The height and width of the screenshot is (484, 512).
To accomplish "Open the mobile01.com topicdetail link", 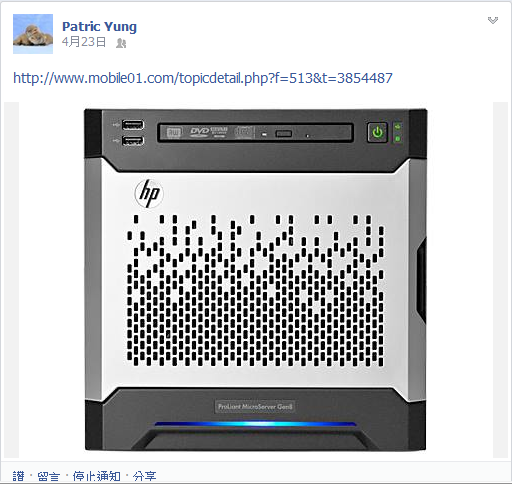I will (203, 78).
